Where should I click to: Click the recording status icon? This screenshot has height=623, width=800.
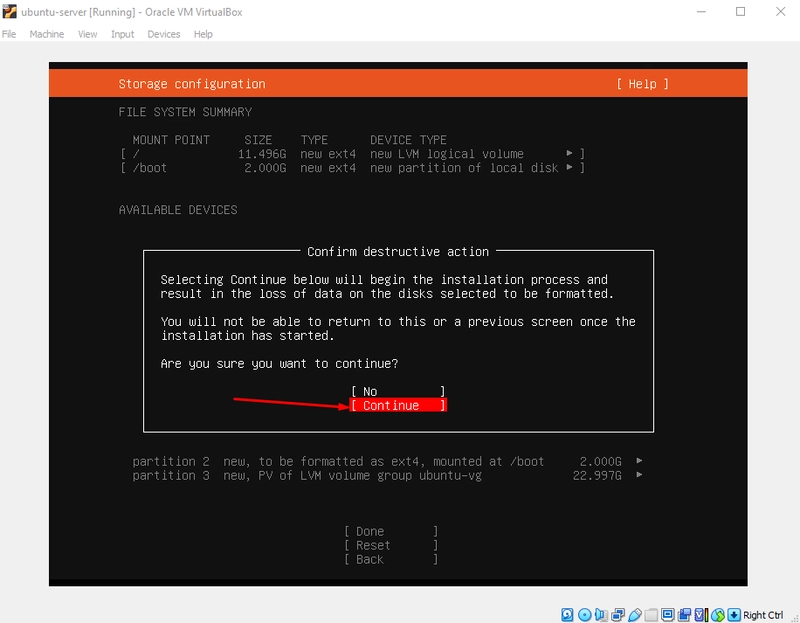click(684, 615)
